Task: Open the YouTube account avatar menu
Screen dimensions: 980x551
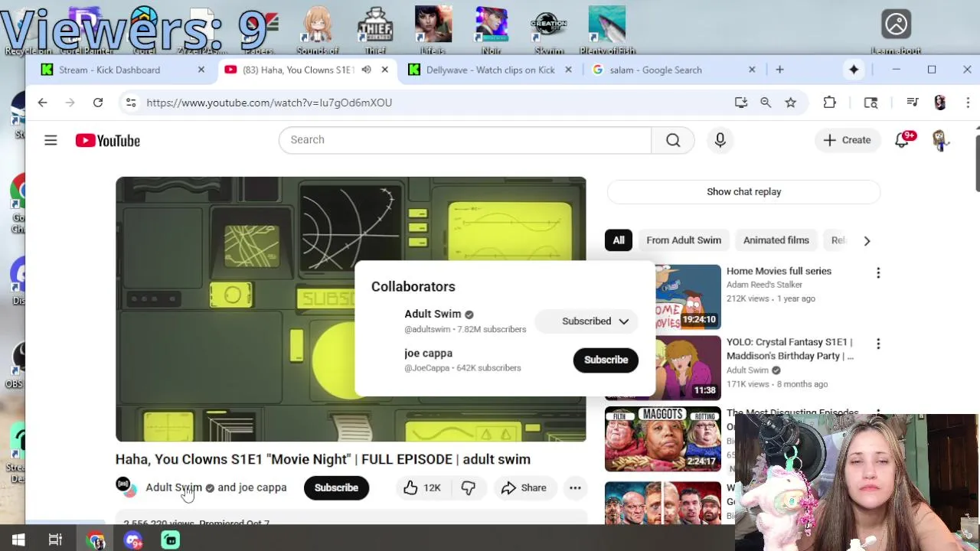Action: pyautogui.click(x=941, y=140)
